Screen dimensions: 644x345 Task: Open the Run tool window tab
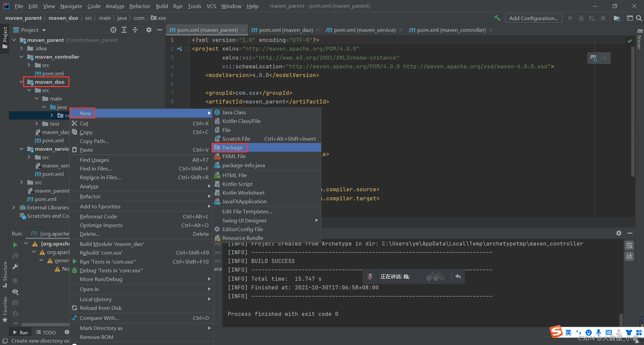click(20, 332)
